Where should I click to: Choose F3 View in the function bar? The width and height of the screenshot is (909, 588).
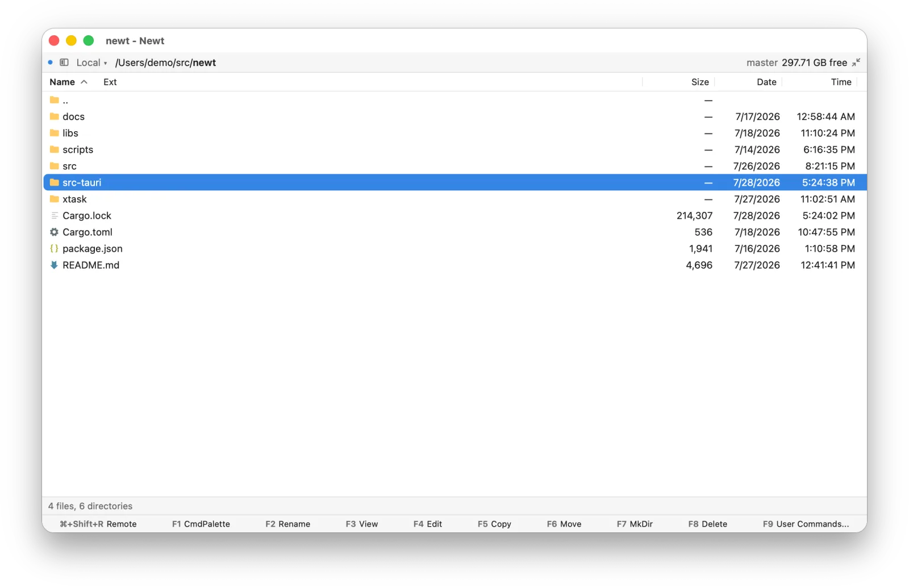coord(362,524)
